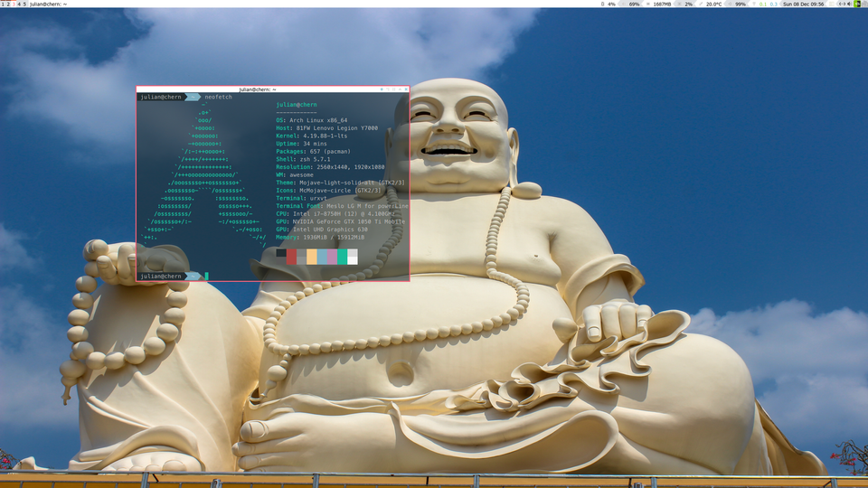Click the CPU: Intel i7-8750H line
The height and width of the screenshot is (488, 868).
pyautogui.click(x=335, y=213)
